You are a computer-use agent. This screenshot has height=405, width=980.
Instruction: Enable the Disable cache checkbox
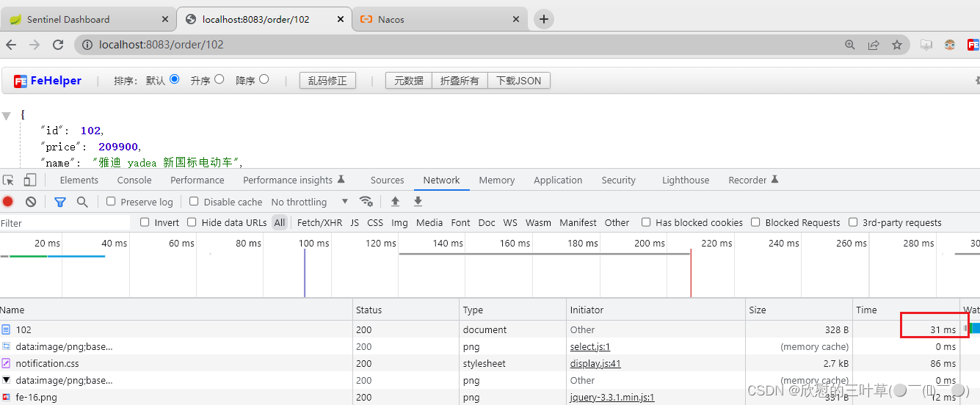[x=194, y=201]
